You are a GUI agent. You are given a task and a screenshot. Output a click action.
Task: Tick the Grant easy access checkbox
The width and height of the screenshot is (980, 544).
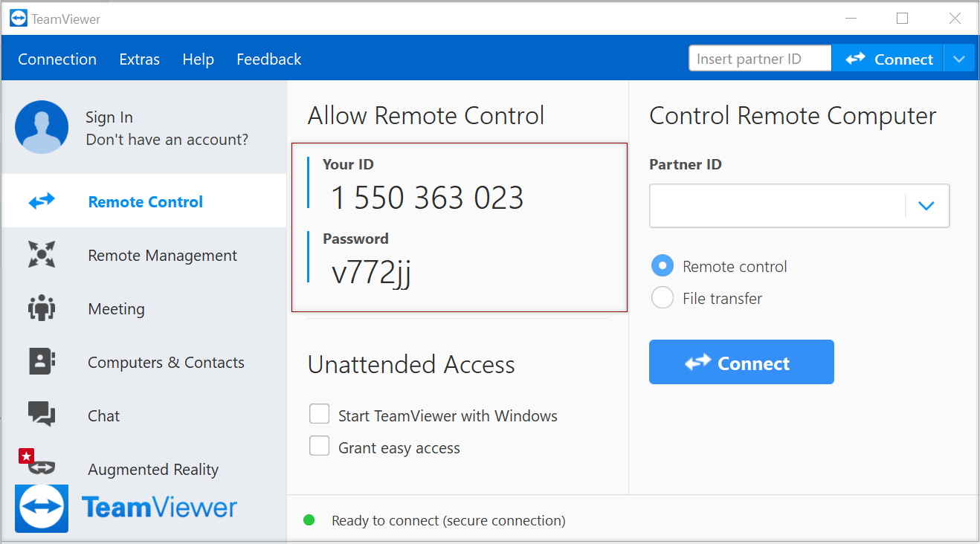point(319,446)
